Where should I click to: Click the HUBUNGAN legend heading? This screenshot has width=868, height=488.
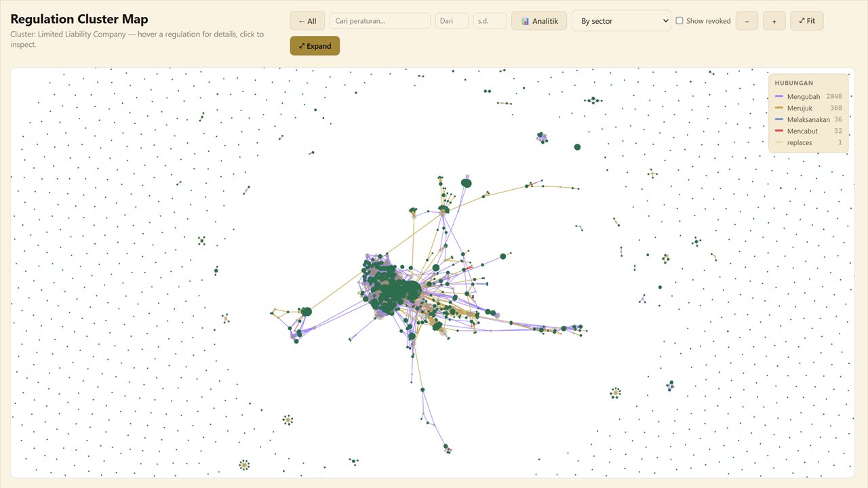[x=794, y=83]
